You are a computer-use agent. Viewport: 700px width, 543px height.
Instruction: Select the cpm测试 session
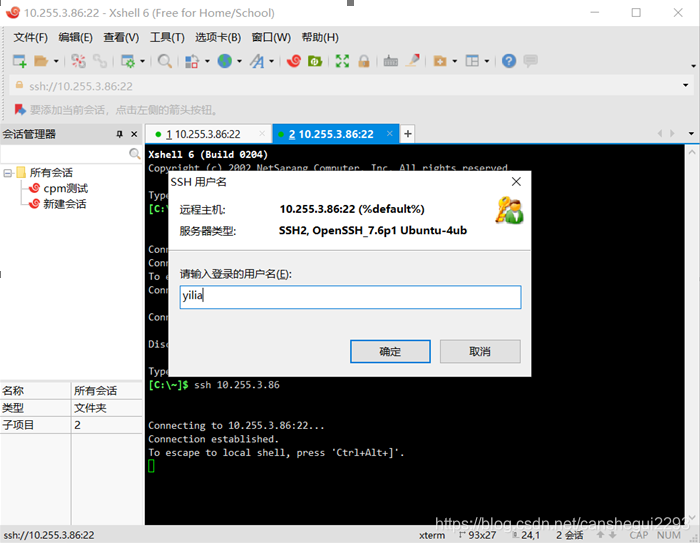coord(65,188)
